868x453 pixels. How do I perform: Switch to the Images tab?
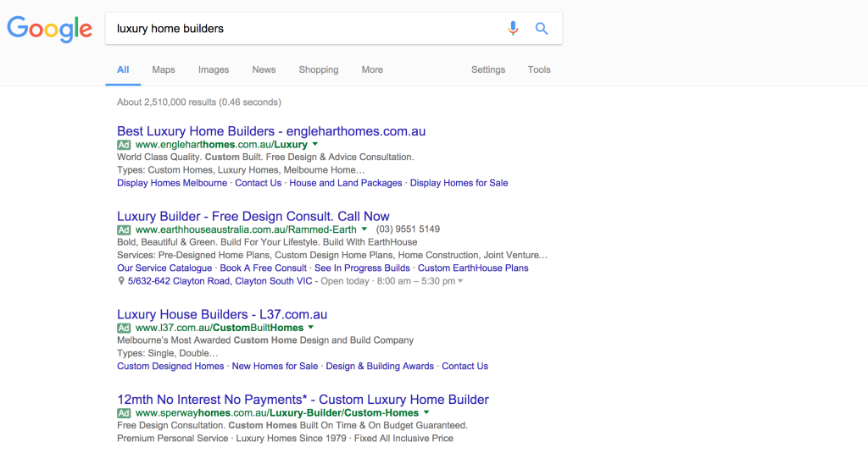[214, 69]
